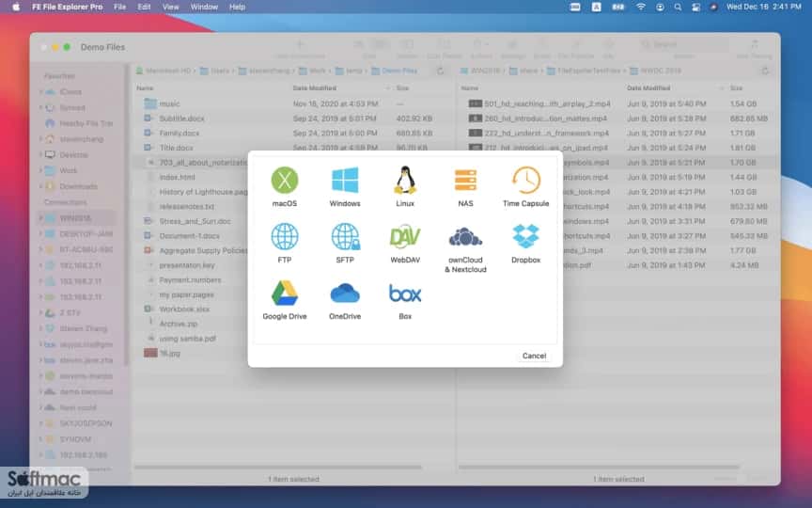Expand stevenzhang home in the sidebar
This screenshot has width=812, height=508.
40,139
